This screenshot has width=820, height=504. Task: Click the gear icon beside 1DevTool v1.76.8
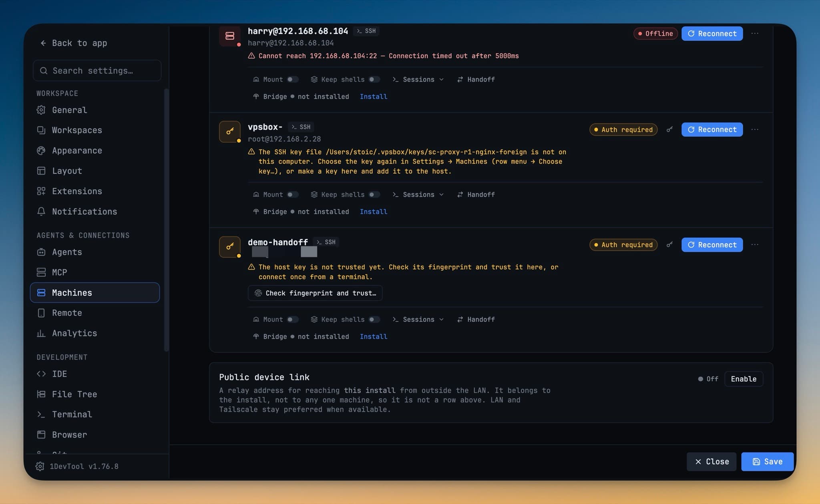tap(40, 466)
